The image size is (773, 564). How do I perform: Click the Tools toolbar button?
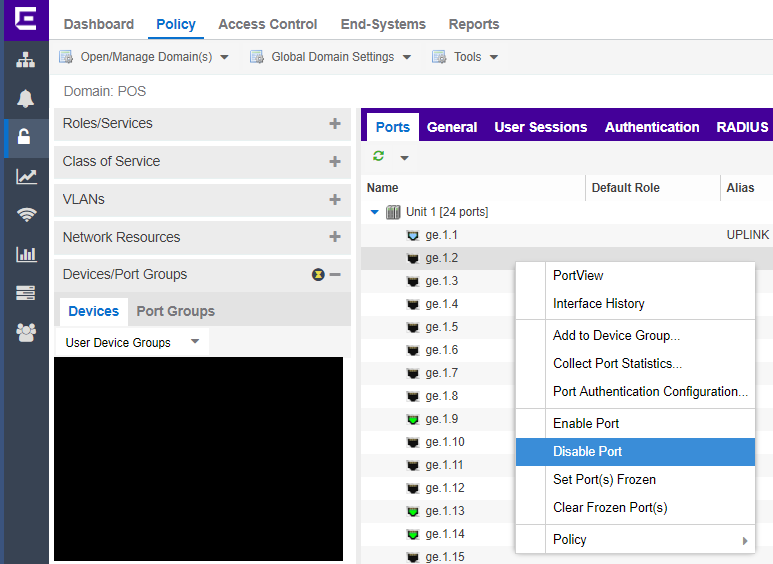click(466, 57)
